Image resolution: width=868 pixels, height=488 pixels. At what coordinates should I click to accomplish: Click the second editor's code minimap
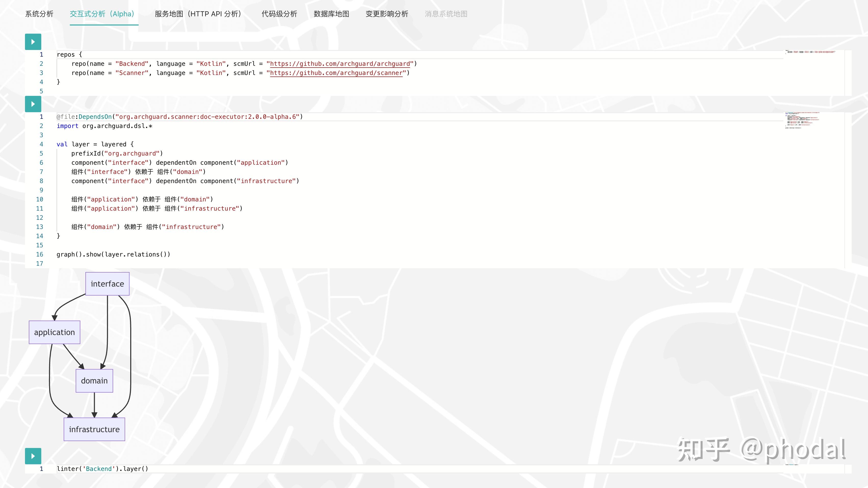[x=802, y=120]
